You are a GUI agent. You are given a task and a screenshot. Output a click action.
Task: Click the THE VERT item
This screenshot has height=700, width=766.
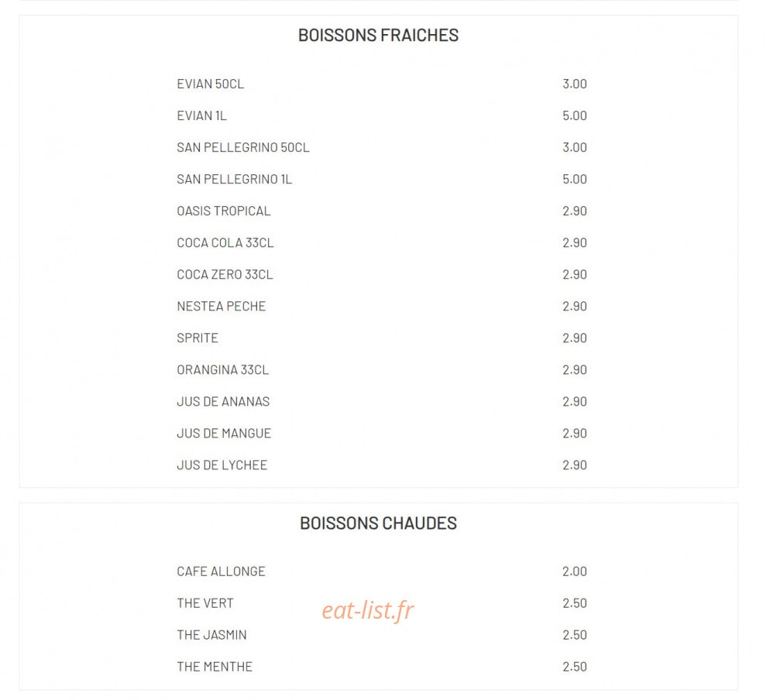(x=205, y=603)
